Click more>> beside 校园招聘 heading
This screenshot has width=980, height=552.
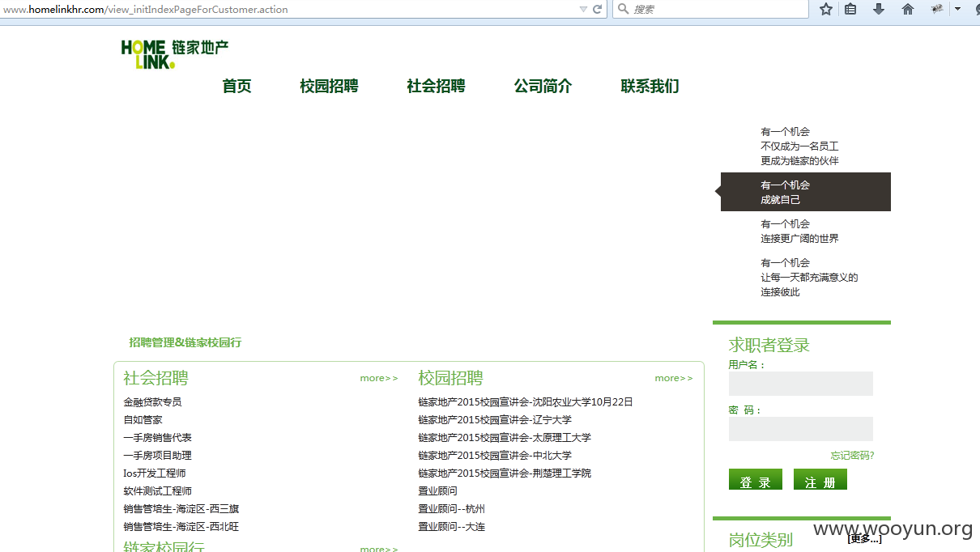tap(674, 378)
